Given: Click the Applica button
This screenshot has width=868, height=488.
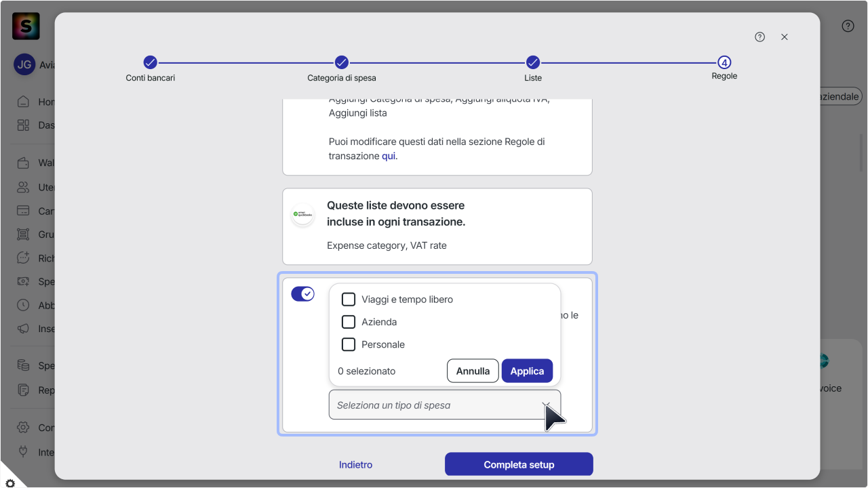Looking at the screenshot, I should tap(527, 371).
